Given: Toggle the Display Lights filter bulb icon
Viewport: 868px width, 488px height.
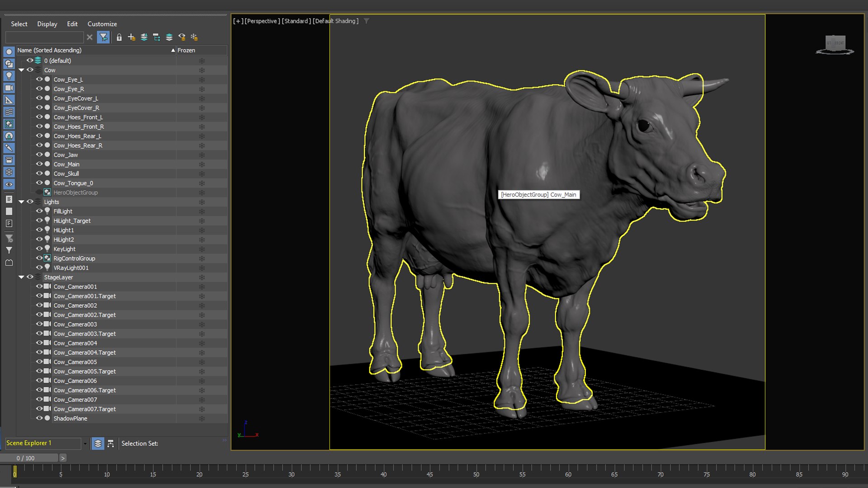Looking at the screenshot, I should point(9,76).
